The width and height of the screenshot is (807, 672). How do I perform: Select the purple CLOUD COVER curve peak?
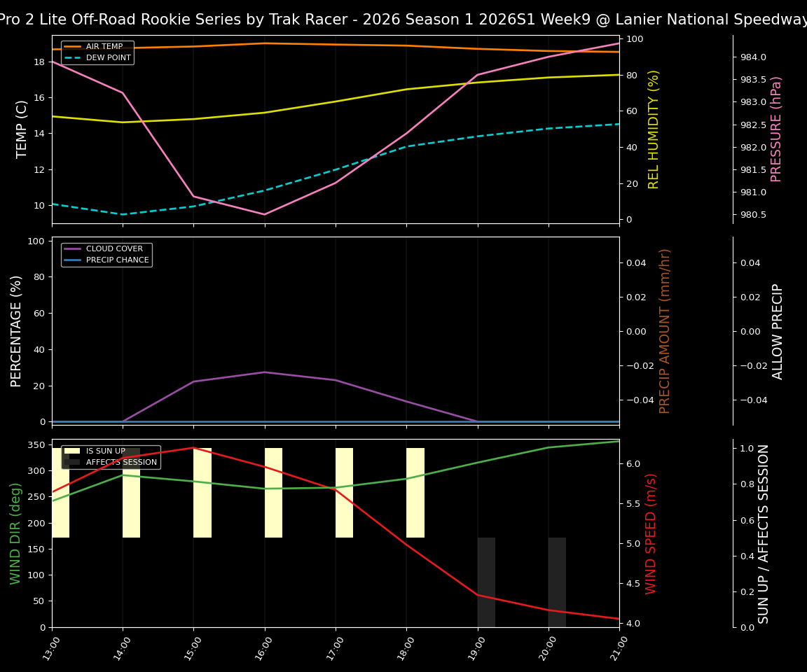point(264,372)
